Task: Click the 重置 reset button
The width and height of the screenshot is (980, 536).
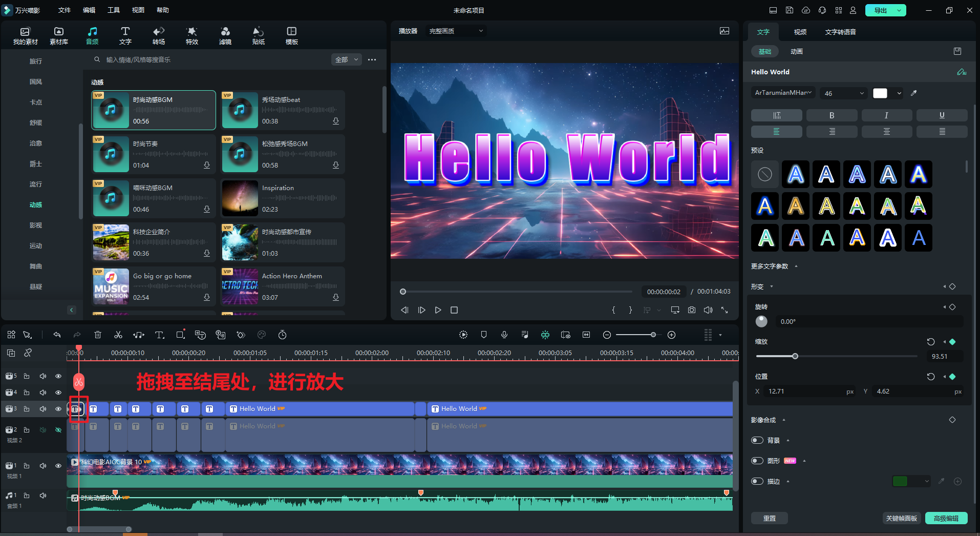Action: tap(769, 518)
